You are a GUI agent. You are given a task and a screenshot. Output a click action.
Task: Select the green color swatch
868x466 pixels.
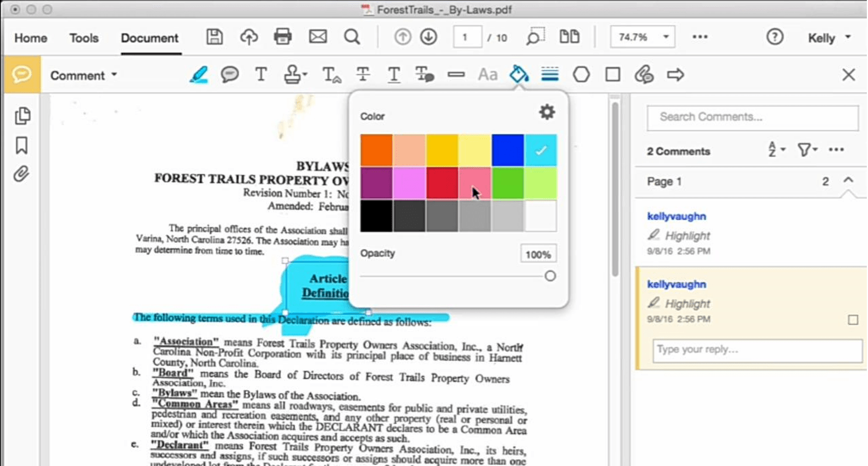click(508, 182)
